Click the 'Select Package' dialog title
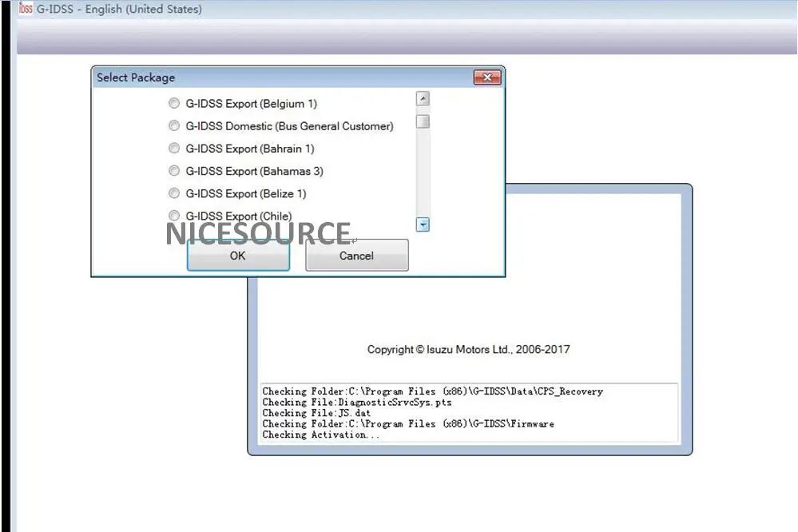The height and width of the screenshot is (532, 798). pos(136,77)
